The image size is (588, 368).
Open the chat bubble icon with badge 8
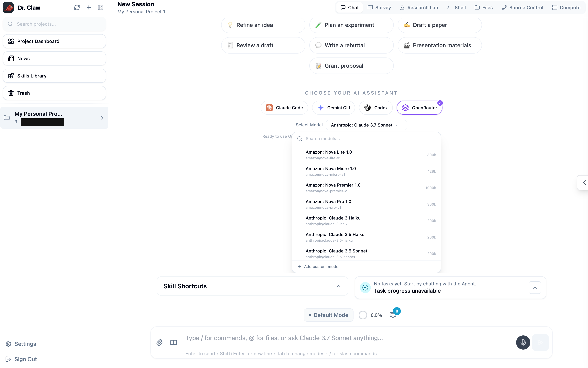393,315
